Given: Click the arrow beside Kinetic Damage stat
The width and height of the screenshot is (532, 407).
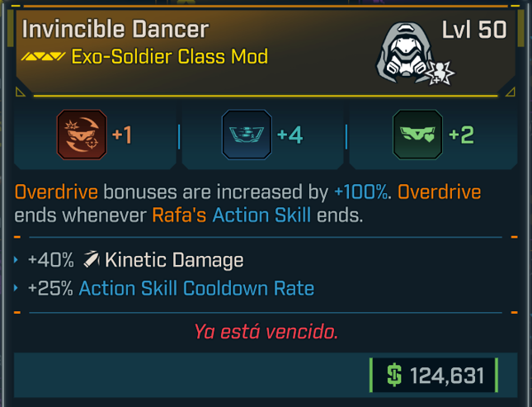Looking at the screenshot, I should (16, 260).
